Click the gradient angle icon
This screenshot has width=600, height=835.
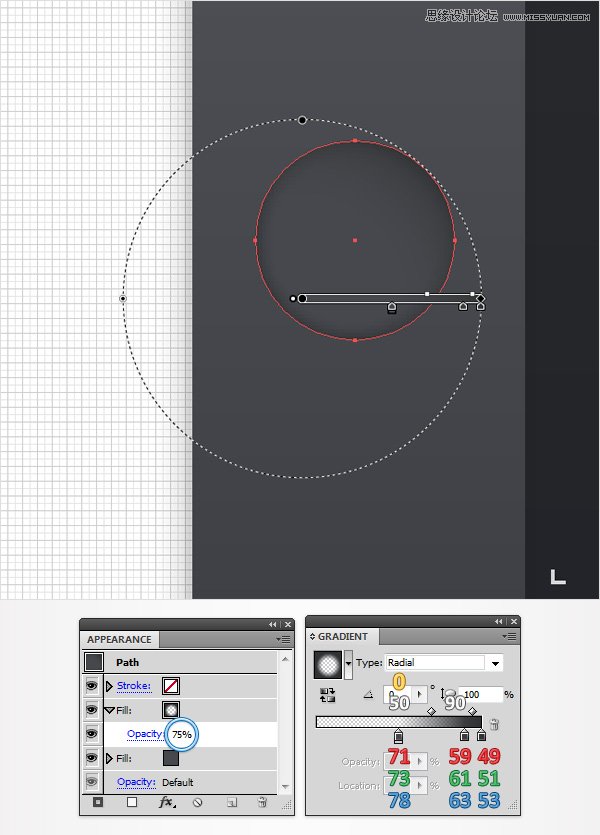pyautogui.click(x=368, y=694)
